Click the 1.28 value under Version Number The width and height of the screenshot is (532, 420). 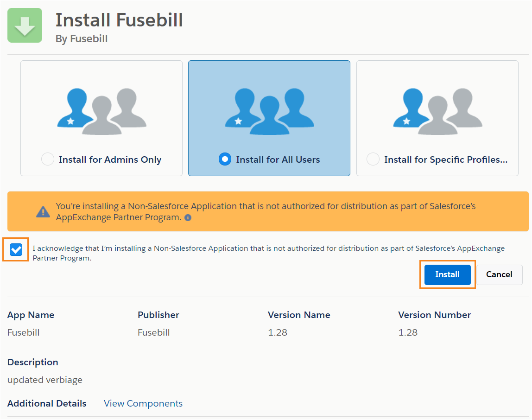click(x=408, y=332)
